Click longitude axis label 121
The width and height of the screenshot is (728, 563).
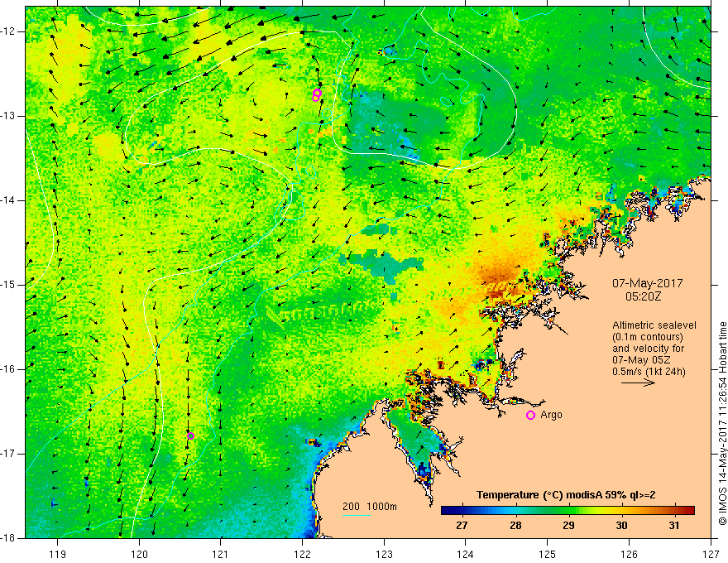pyautogui.click(x=220, y=554)
